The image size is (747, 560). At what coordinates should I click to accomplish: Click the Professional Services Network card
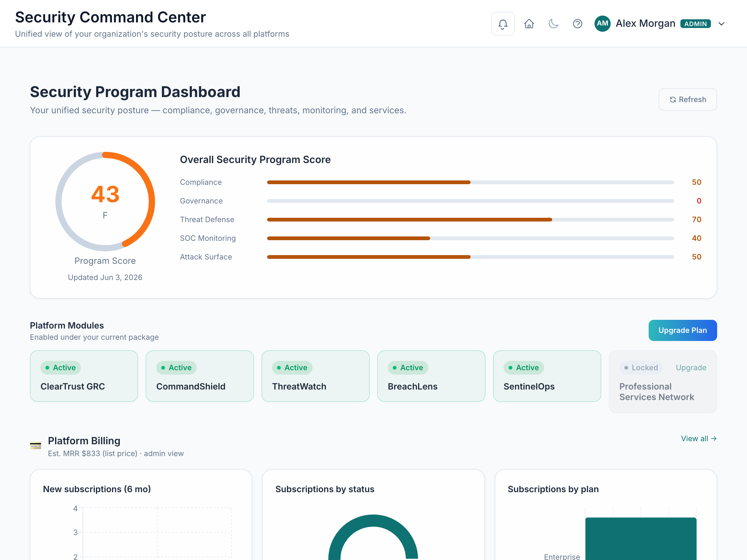(x=663, y=381)
